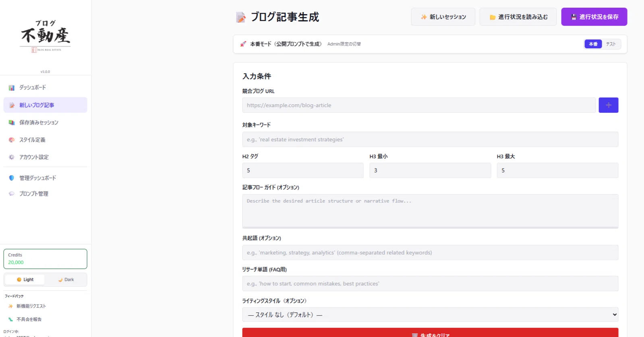The height and width of the screenshot is (337, 644).
Task: Click the rocket icon beside 本番モード
Action: pyautogui.click(x=243, y=44)
